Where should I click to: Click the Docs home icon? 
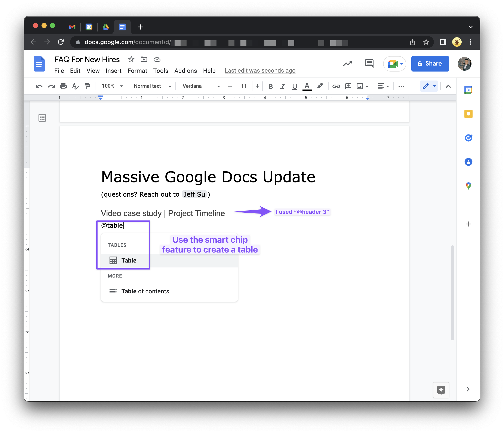[39, 64]
